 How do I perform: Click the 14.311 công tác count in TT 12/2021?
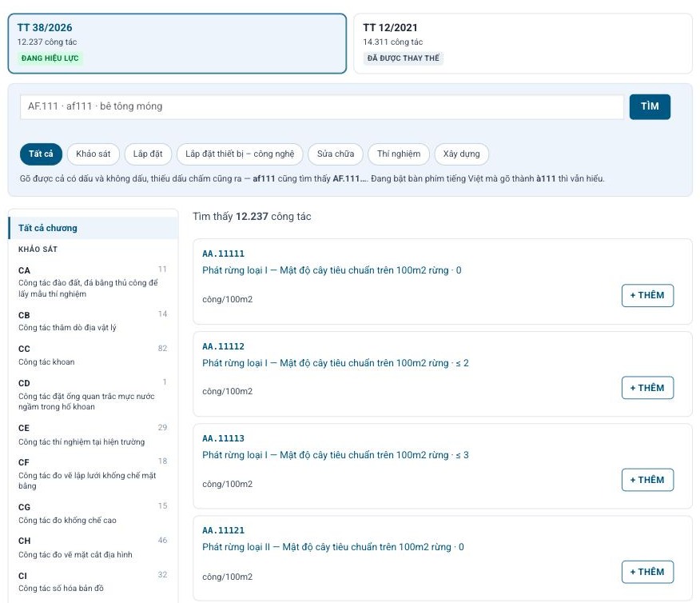coord(393,42)
